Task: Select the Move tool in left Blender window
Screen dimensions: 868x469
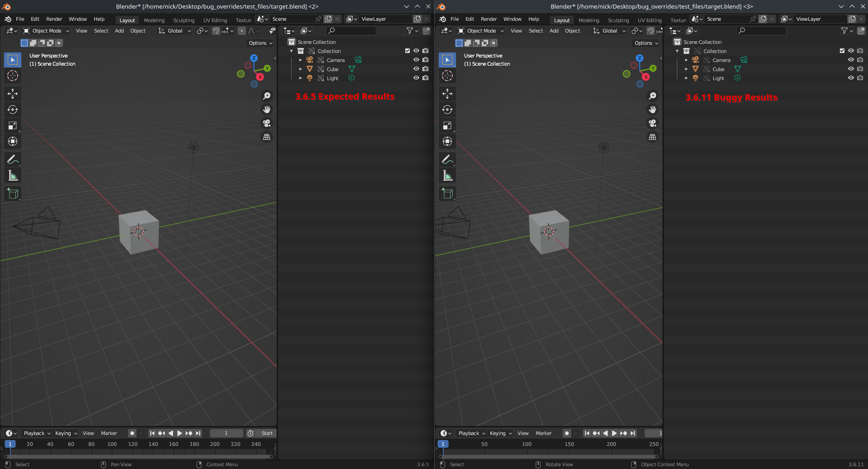Action: pyautogui.click(x=13, y=94)
